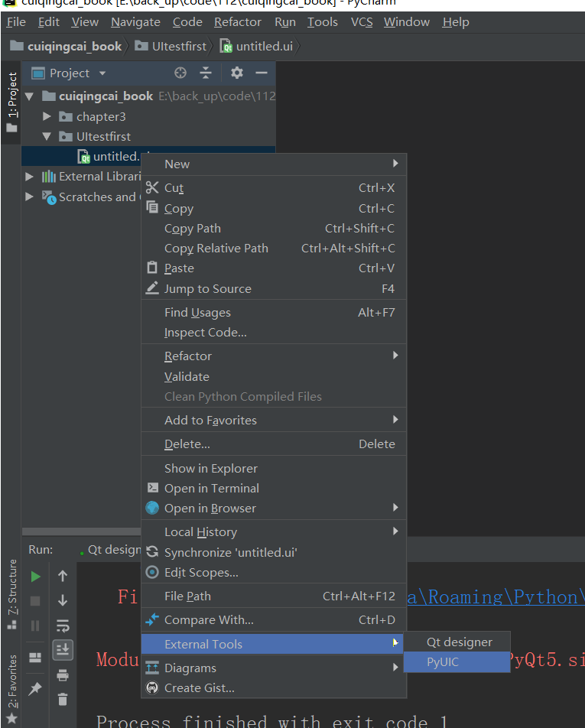Click the Print icon in Run panel
585x728 pixels.
pos(63,674)
